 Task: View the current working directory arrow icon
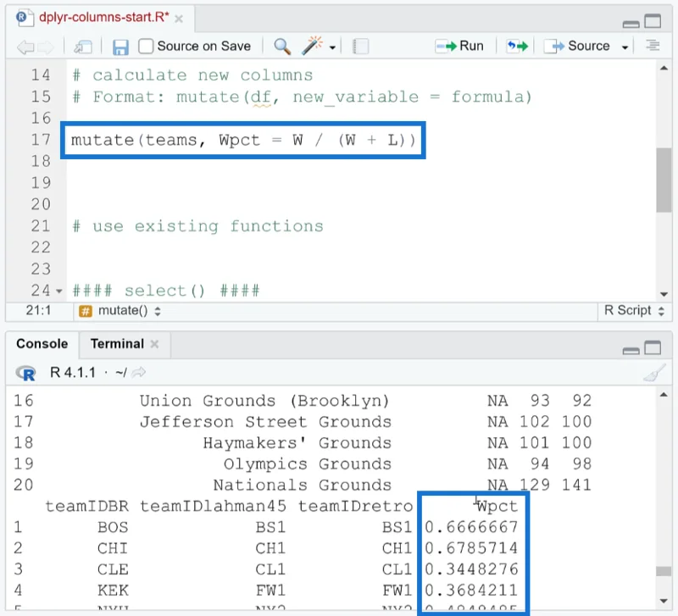(x=139, y=372)
